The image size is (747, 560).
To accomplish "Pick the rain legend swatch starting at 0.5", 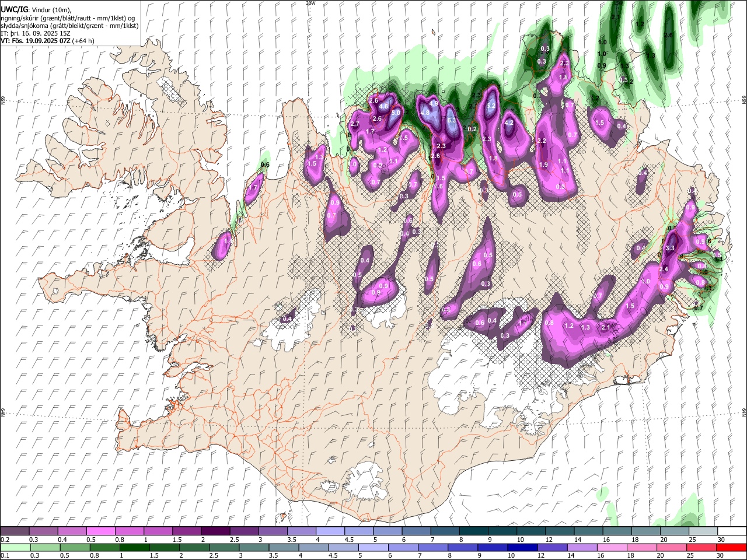I will point(75,547).
